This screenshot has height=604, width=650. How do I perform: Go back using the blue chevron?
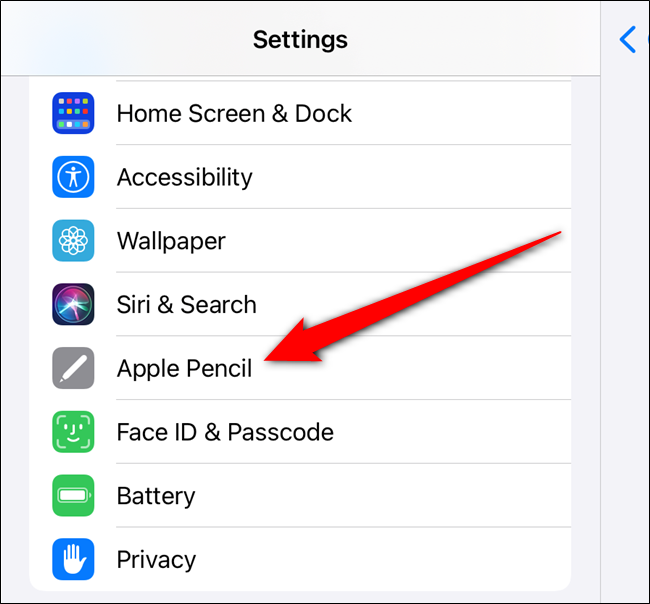tap(628, 39)
